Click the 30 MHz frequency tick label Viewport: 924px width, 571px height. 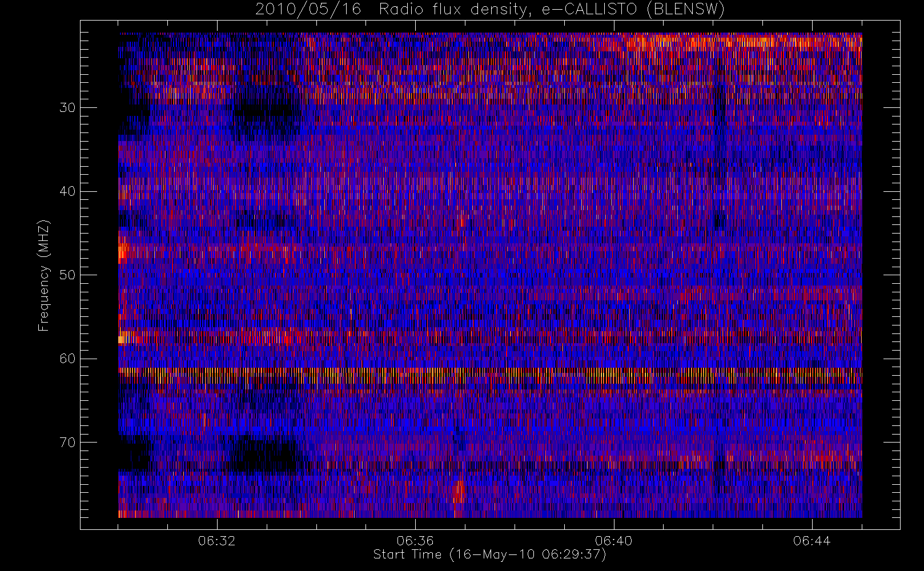pos(67,107)
